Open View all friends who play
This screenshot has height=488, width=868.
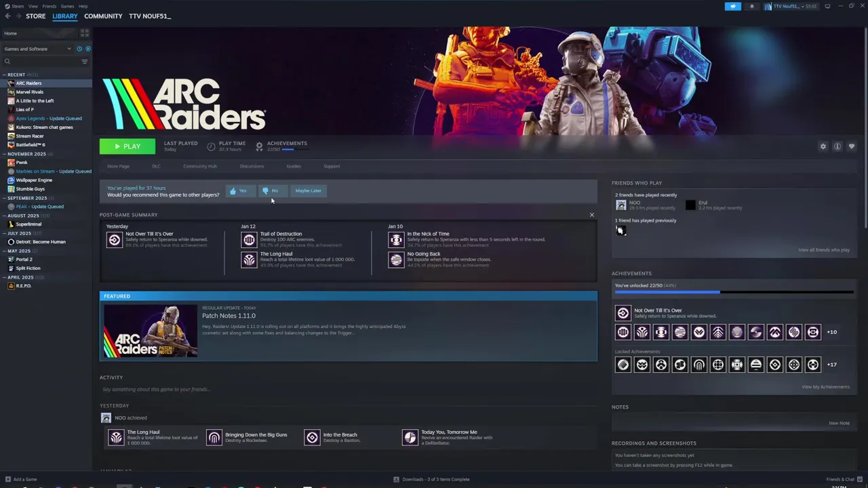pos(824,250)
